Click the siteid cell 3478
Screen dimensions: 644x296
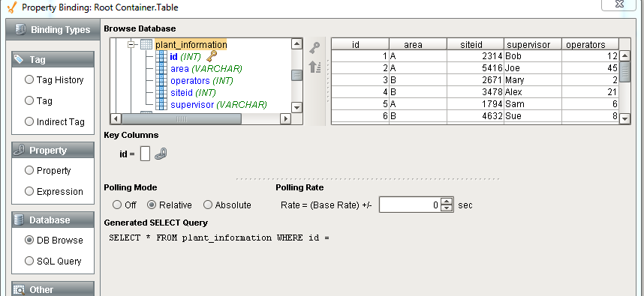click(x=475, y=92)
